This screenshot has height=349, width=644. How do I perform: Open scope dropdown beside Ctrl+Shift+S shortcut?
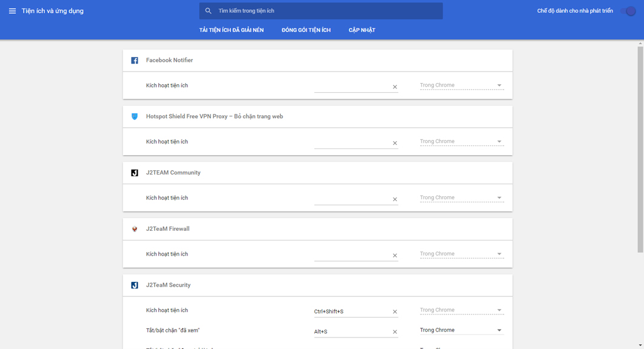pyautogui.click(x=461, y=310)
